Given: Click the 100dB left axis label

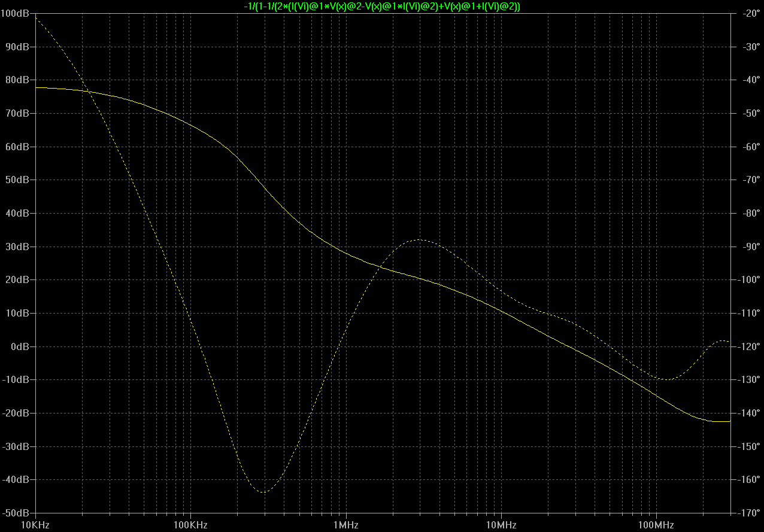Looking at the screenshot, I should point(16,13).
